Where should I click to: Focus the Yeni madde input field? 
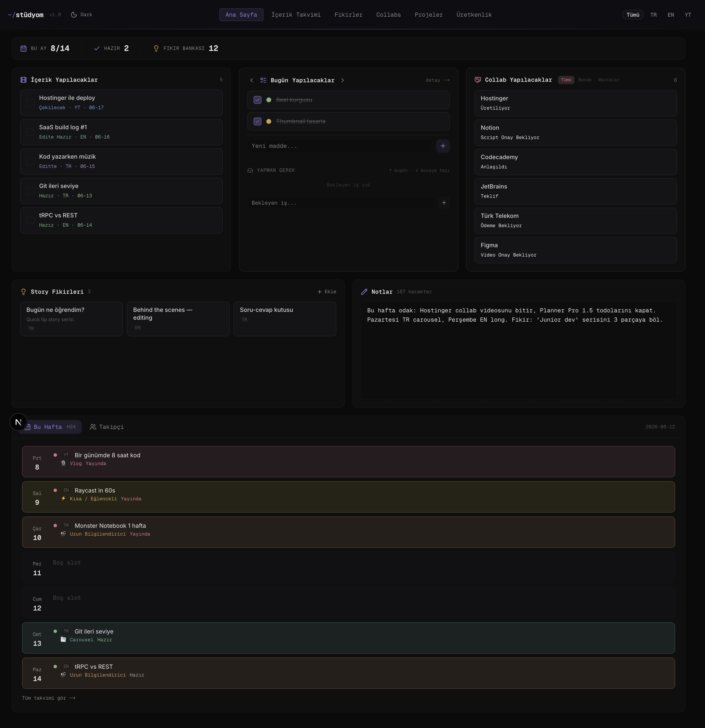(340, 146)
